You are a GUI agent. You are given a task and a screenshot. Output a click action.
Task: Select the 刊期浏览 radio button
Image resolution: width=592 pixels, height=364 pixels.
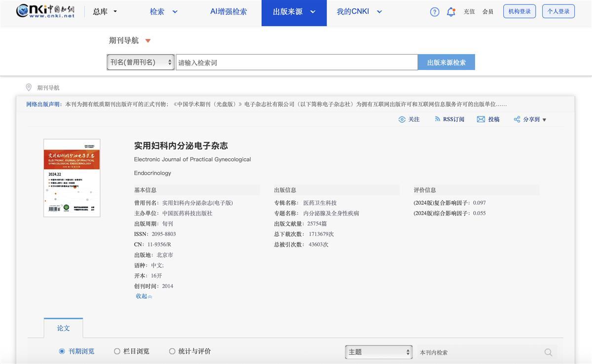click(x=62, y=351)
